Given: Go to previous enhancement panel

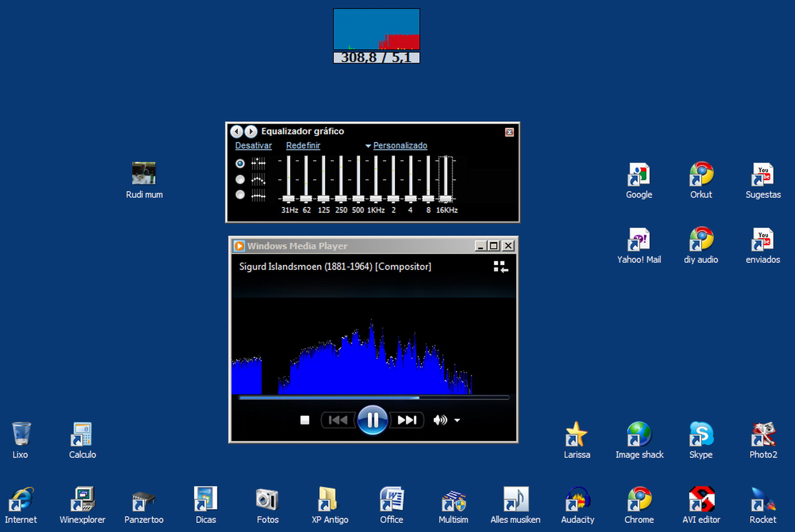Looking at the screenshot, I should [x=236, y=131].
